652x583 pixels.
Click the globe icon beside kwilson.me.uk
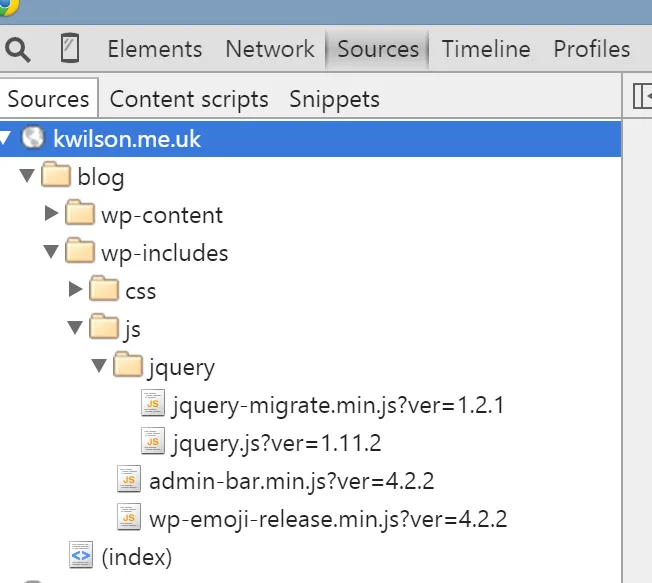point(33,138)
